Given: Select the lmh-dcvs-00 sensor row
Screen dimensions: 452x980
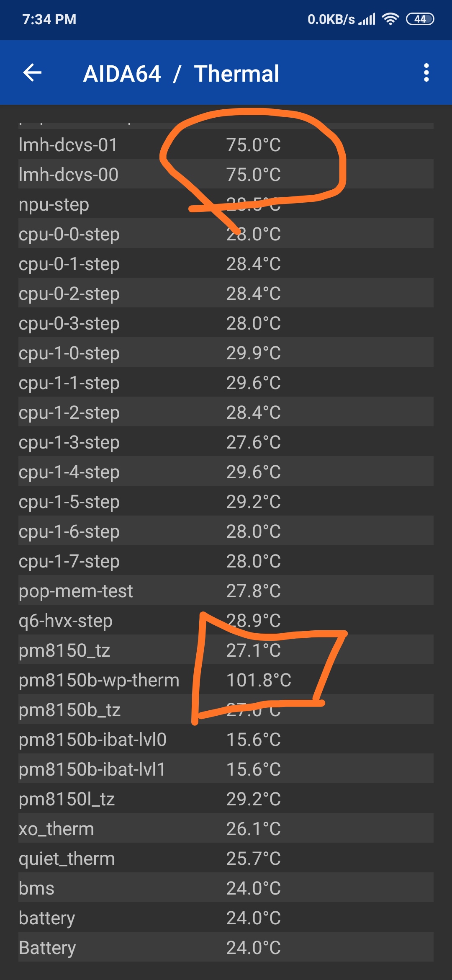Looking at the screenshot, I should point(226,175).
